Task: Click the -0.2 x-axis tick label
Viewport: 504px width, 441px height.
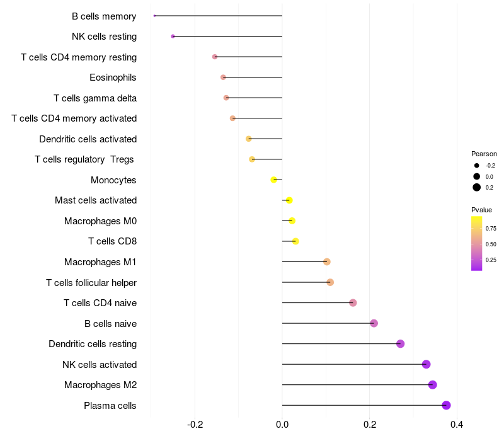Action: tap(195, 425)
